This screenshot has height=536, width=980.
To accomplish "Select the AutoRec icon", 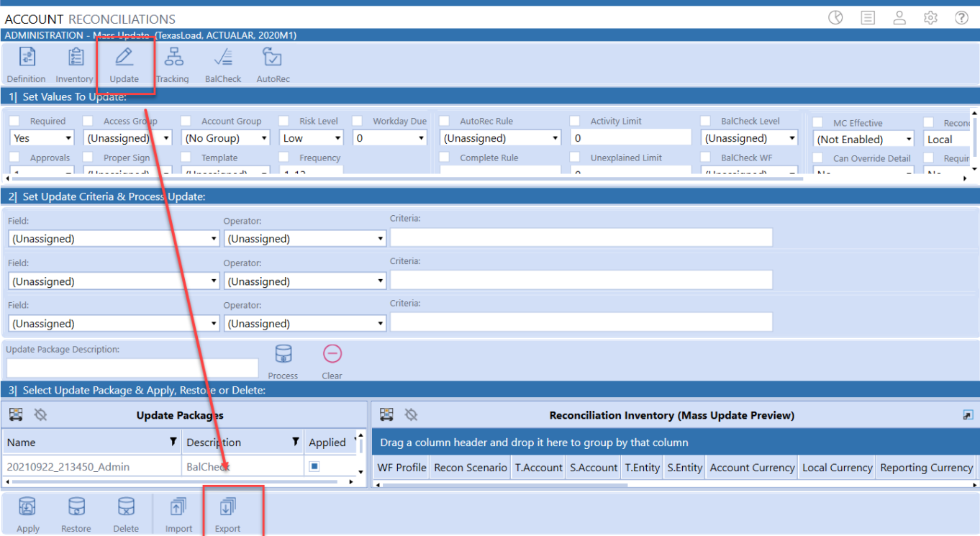I will tap(272, 63).
